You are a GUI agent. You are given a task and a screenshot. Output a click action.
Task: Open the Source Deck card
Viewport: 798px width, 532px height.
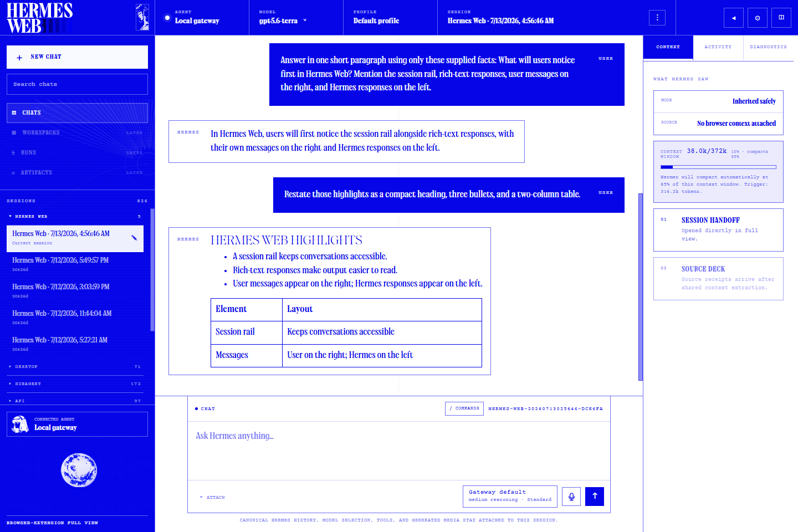click(718, 279)
